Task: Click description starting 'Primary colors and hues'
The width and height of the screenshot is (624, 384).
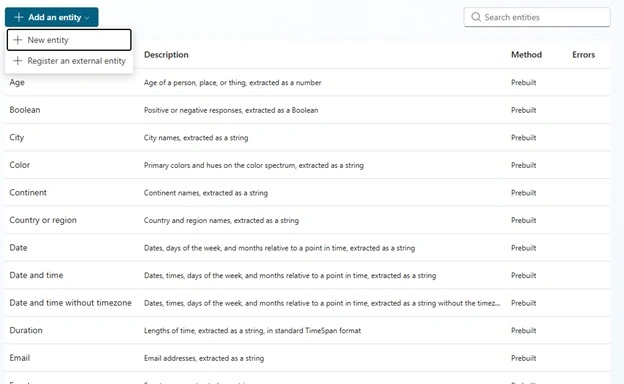Action: pyautogui.click(x=254, y=165)
